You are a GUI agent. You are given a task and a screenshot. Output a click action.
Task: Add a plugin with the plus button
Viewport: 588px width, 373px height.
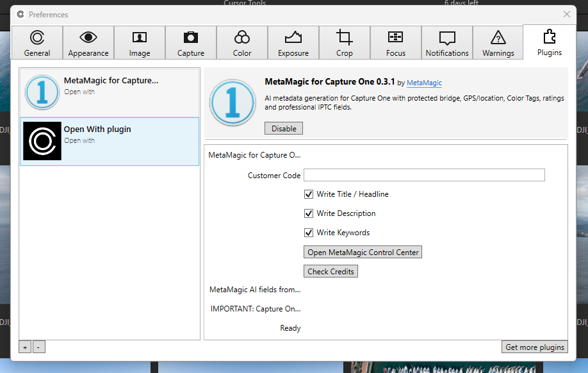(x=25, y=347)
